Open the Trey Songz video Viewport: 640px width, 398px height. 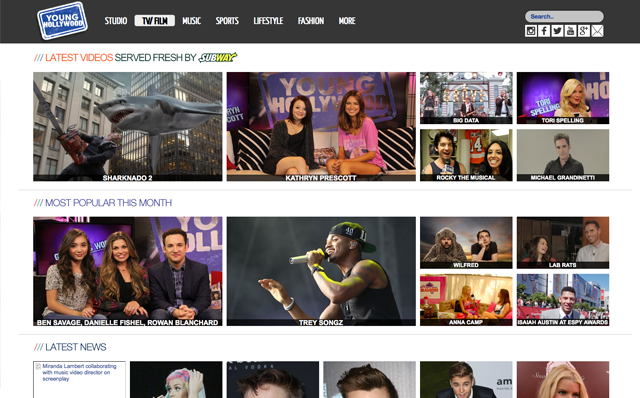pos(321,271)
